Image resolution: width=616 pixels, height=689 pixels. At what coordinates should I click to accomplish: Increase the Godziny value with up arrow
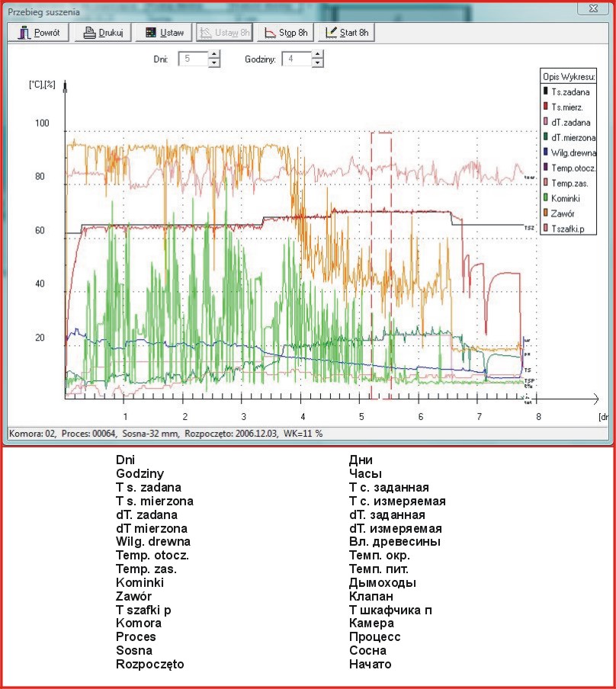(317, 54)
